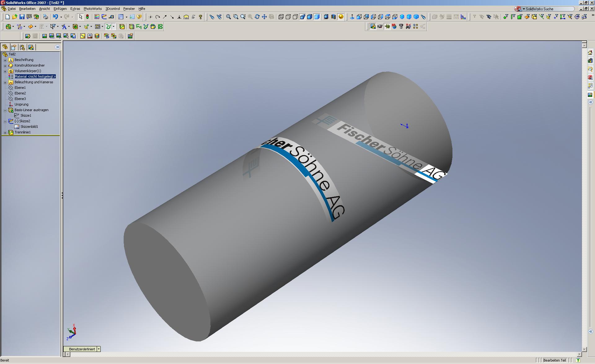
Task: Expand the Trennlinie1 feature node
Action: (5, 132)
